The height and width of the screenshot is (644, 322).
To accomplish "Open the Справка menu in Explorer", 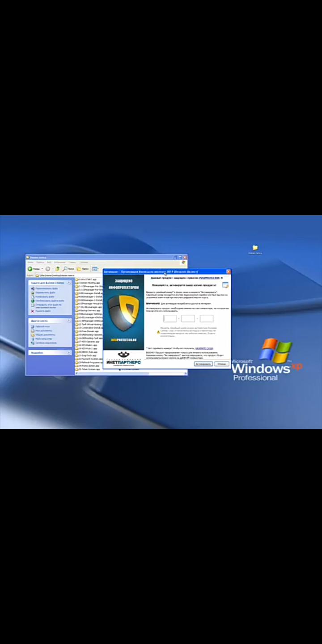I will coord(84,263).
